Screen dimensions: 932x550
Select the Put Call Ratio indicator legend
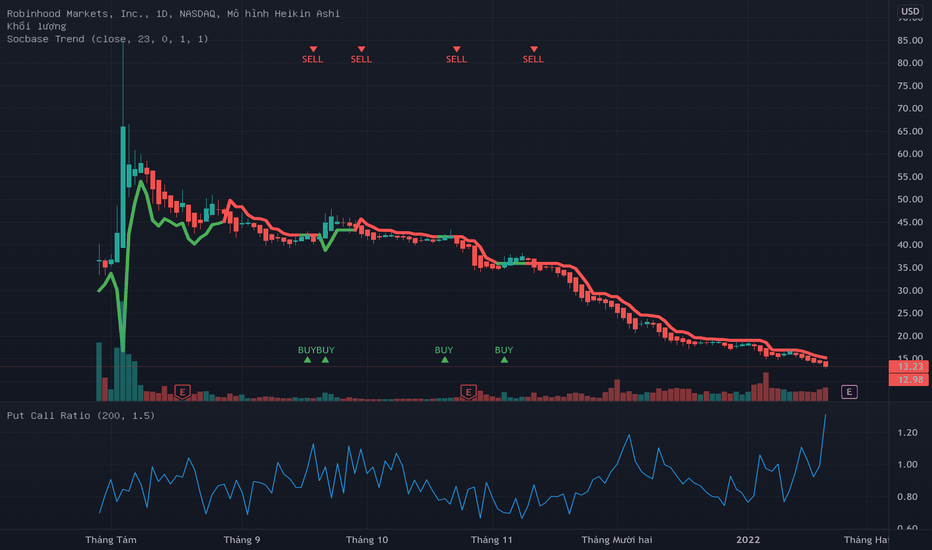point(81,415)
